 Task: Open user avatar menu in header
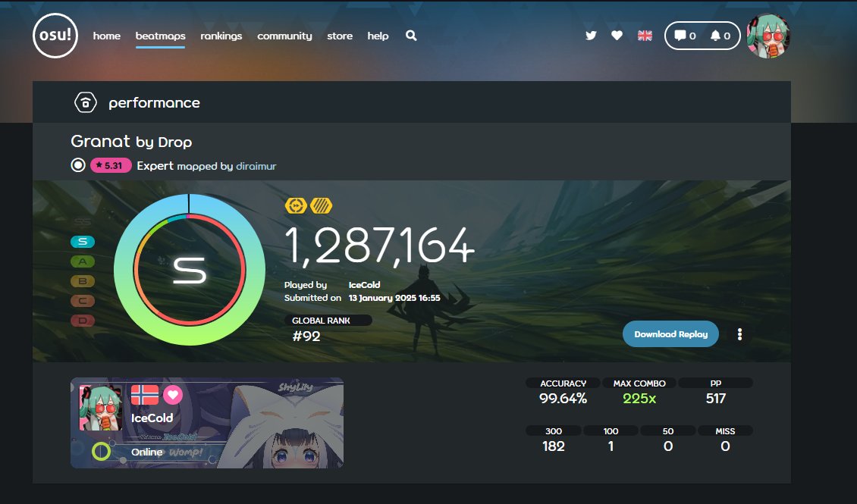(x=768, y=36)
